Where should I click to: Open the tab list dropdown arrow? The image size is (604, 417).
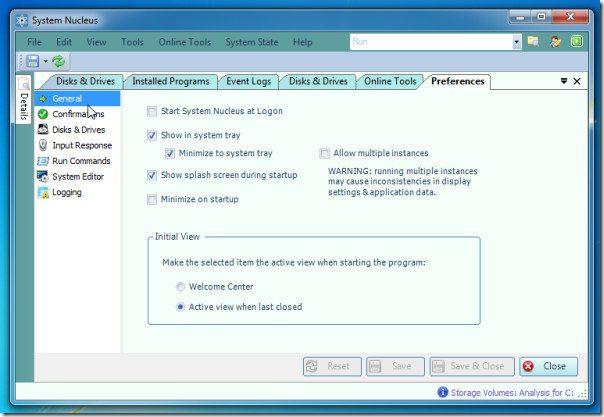564,81
